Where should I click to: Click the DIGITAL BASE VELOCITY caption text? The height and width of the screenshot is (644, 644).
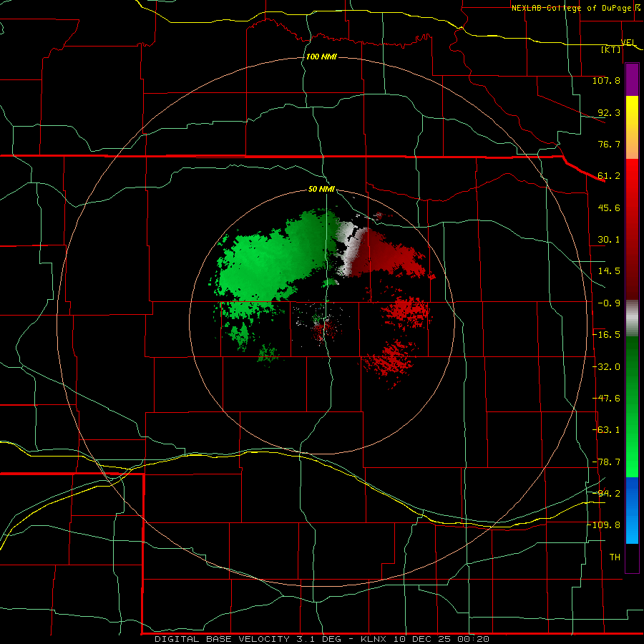pos(223,639)
